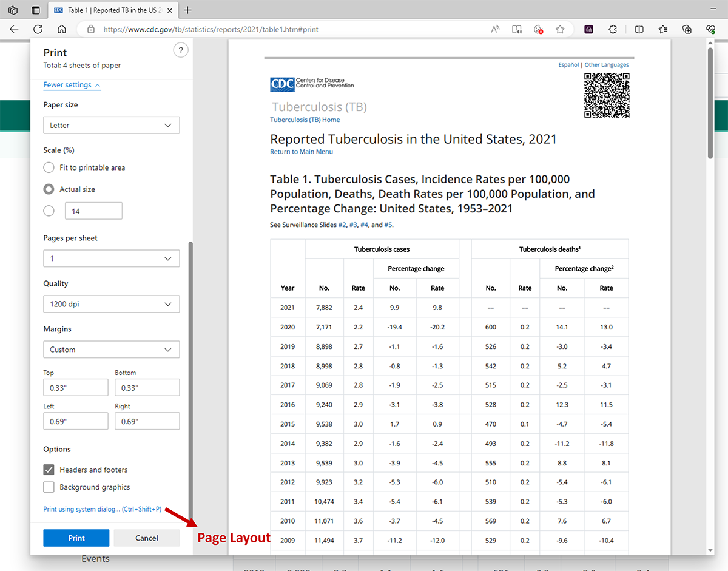Viewport: 728px width, 571px height.
Task: Add page to favorites star icon
Action: [560, 29]
